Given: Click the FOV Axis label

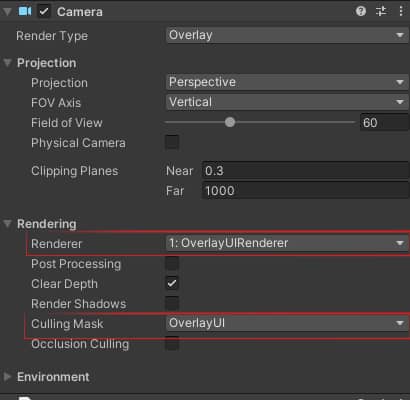Looking at the screenshot, I should click(56, 103).
